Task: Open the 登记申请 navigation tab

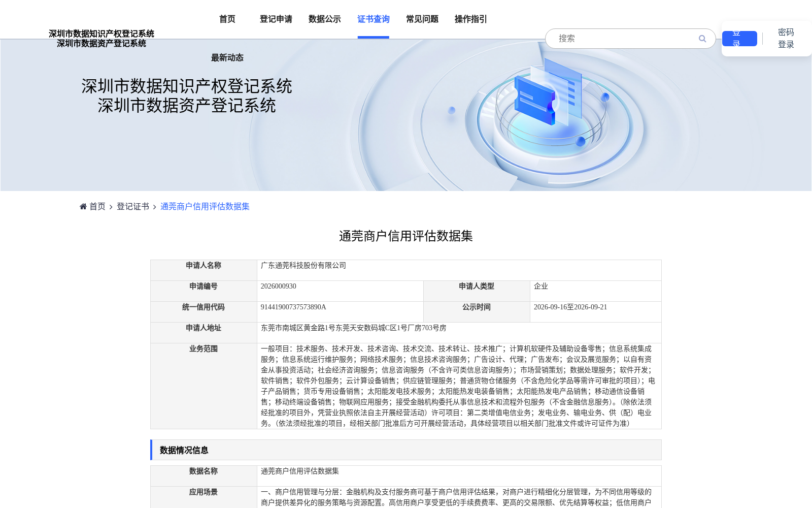Action: [x=276, y=19]
